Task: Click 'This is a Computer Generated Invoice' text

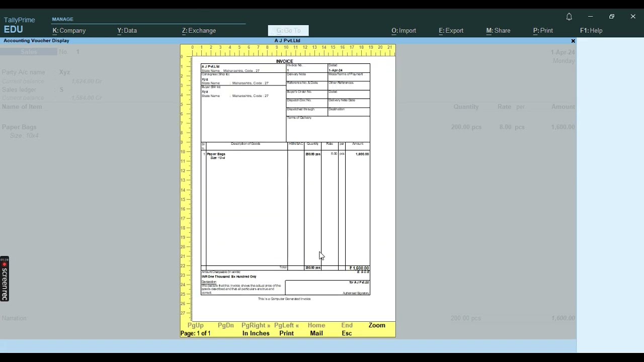Action: (x=284, y=299)
